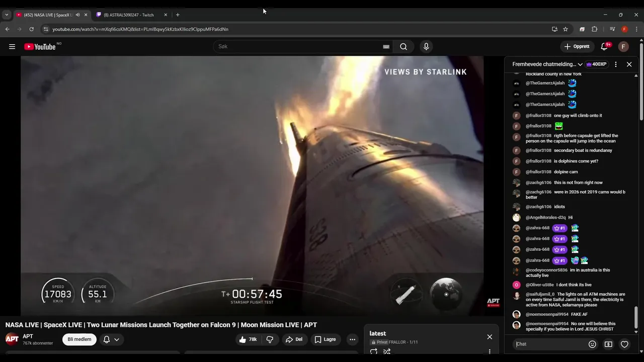Reload the current page

click(x=31, y=29)
